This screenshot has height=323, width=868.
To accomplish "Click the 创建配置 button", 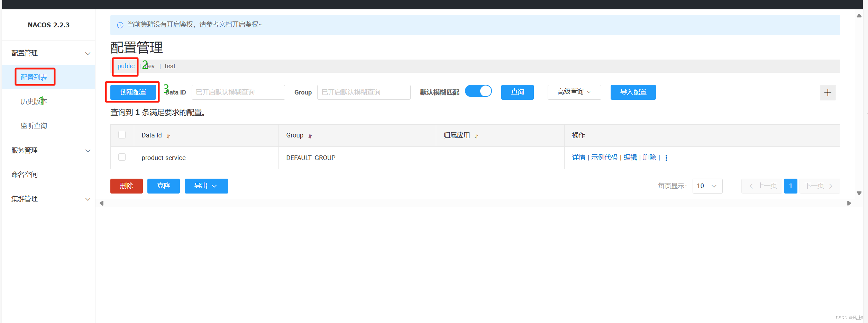I will point(133,92).
